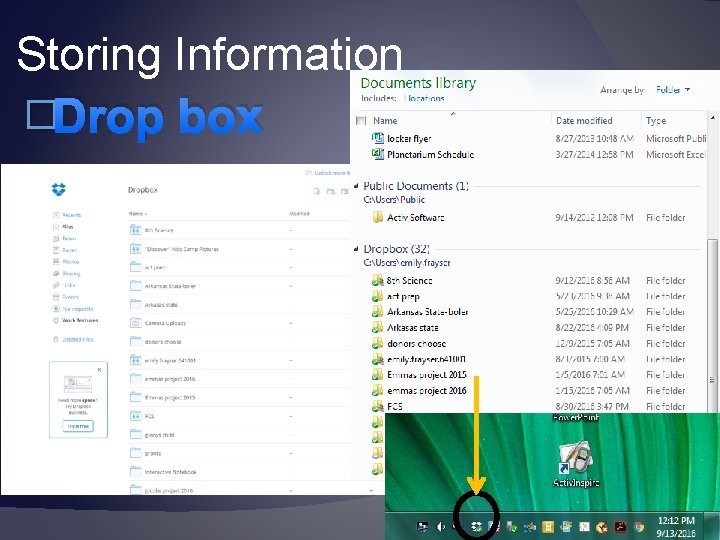Sort by the Name column on Dropbox web
Image resolution: width=720 pixels, height=540 pixels.
click(138, 214)
